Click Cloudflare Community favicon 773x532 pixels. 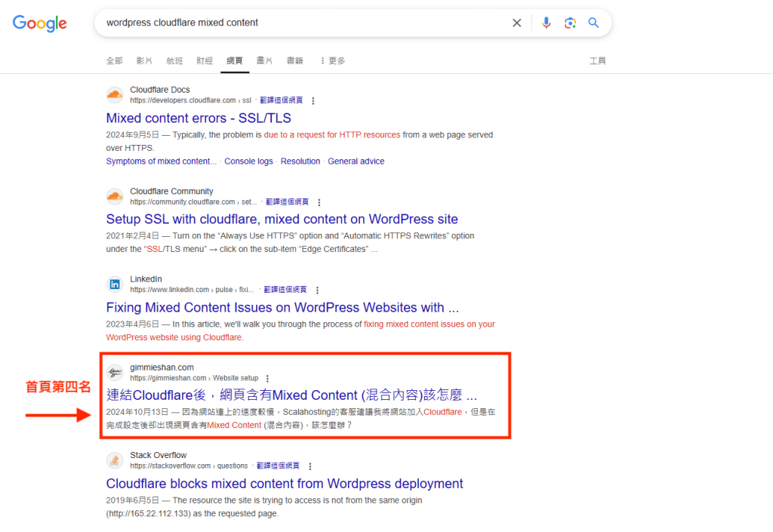tap(115, 196)
